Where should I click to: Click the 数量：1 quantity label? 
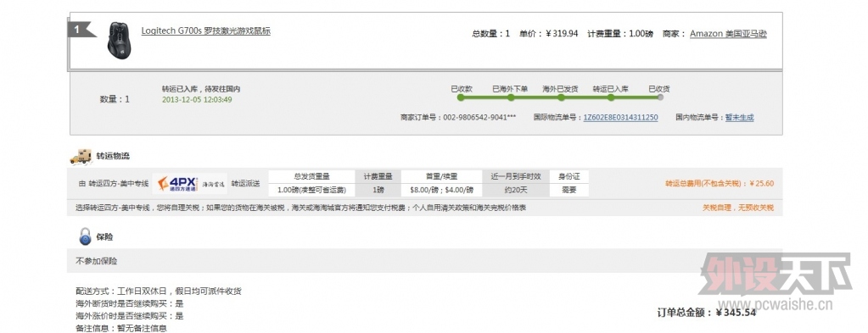(115, 99)
